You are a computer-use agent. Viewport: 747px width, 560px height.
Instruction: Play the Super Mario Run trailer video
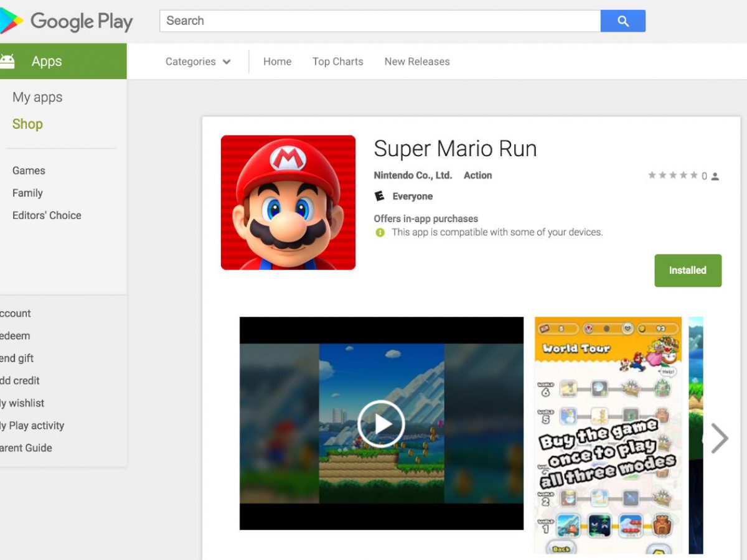[381, 424]
